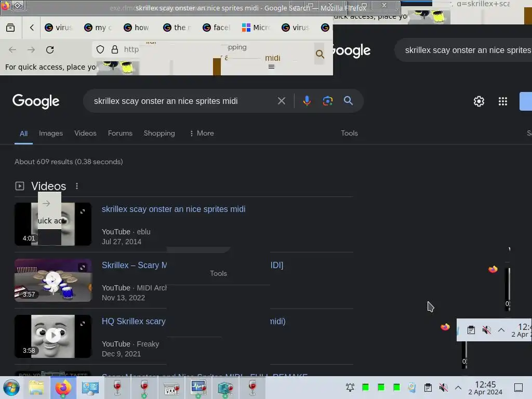The width and height of the screenshot is (532, 399).
Task: Expand hidden system tray icons
Action: pos(458,387)
